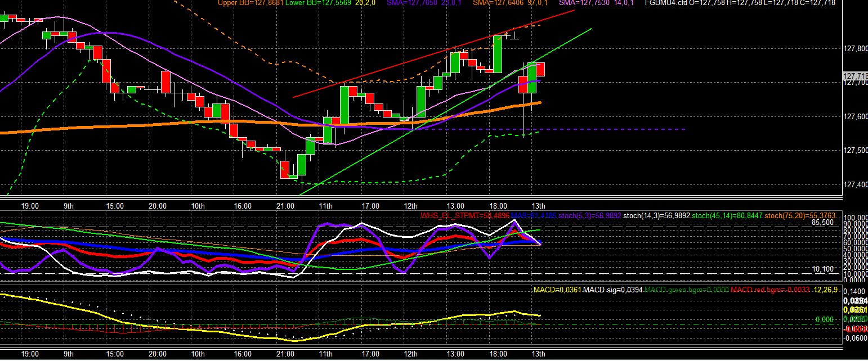Screen dimensions: 868x361
Task: Click 15:00 on the bottom MACD time axis
Action: 115,355
